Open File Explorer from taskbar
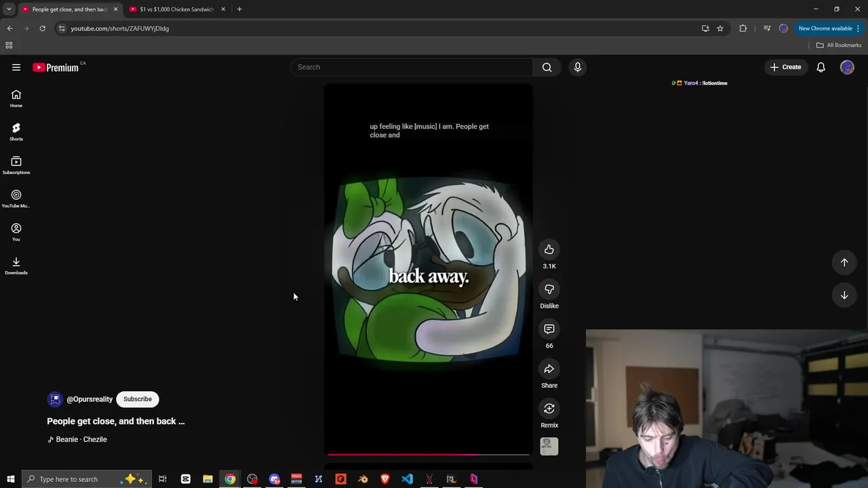 (x=208, y=479)
